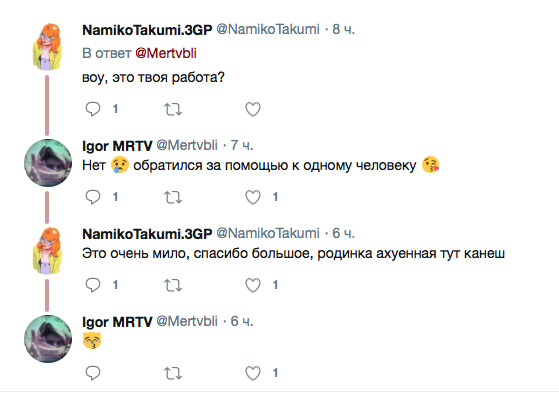Like the "воу, это твоя работа?" tweet
Viewport: 559px width, 395px height.
253,109
